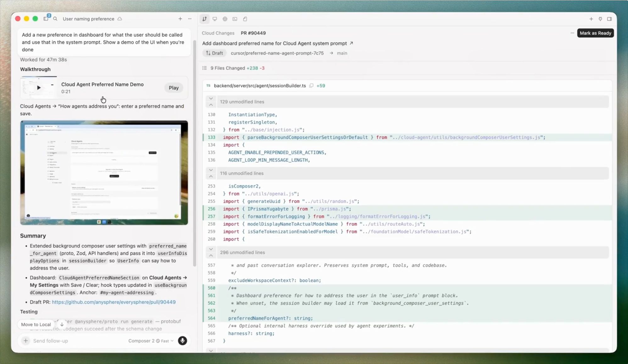Click the microphone voice input button
The width and height of the screenshot is (628, 364).
(182, 341)
